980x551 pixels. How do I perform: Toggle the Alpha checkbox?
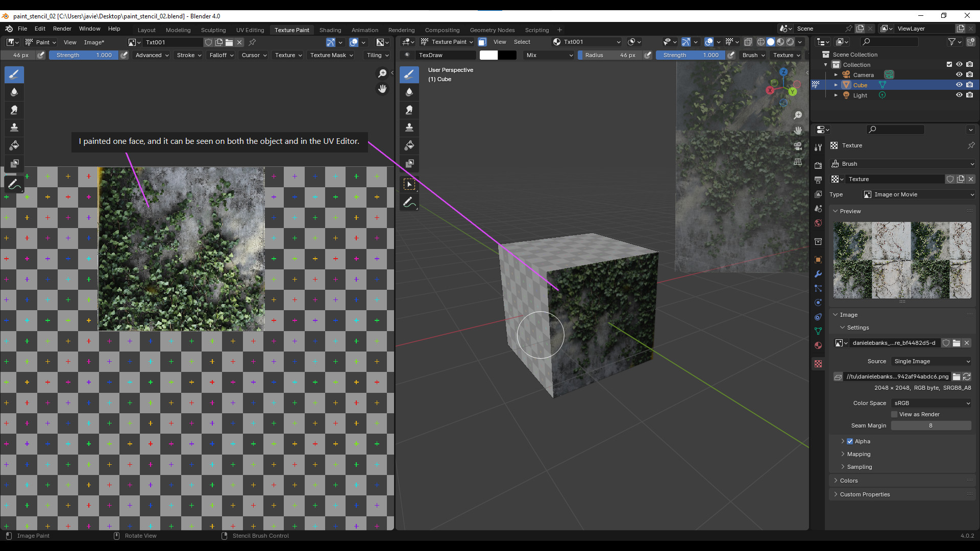click(x=850, y=441)
